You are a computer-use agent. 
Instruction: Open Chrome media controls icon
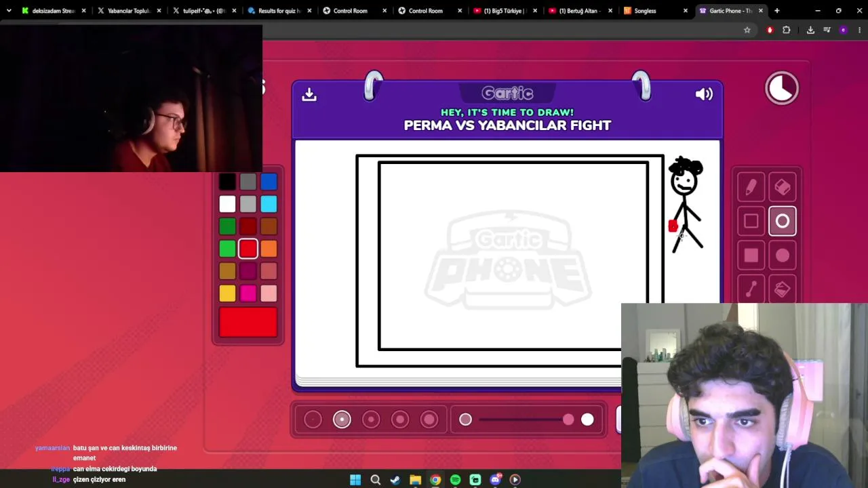[x=827, y=30]
